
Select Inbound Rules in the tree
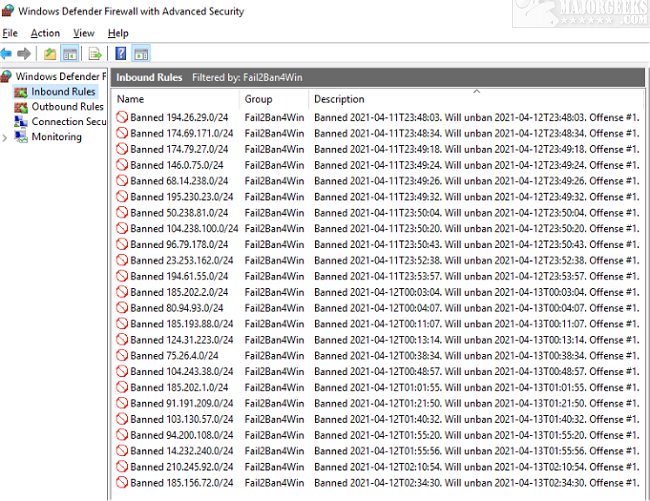click(63, 92)
